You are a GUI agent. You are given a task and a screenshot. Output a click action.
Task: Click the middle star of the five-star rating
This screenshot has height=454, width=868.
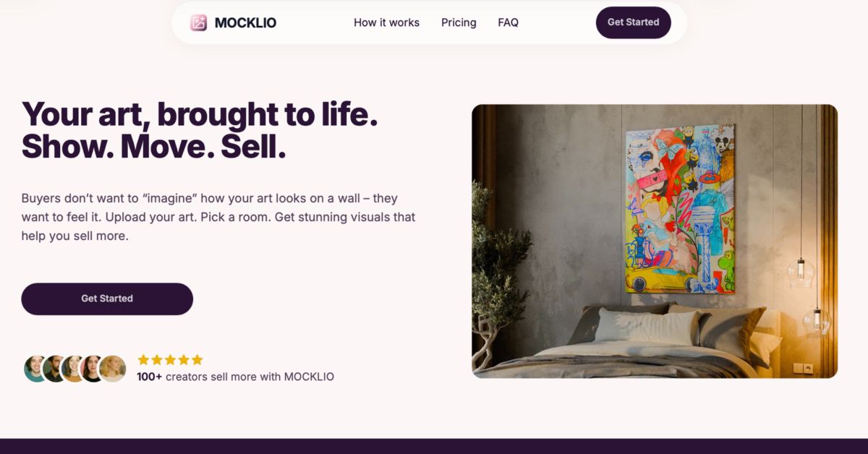click(x=170, y=359)
